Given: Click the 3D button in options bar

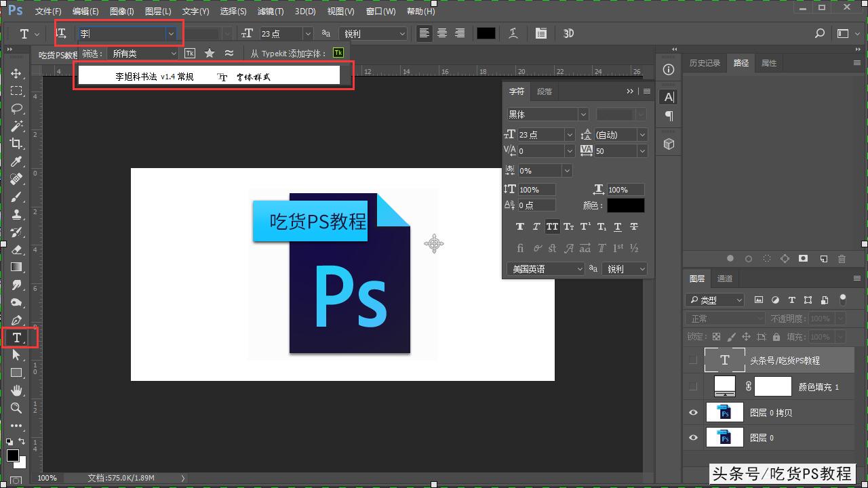Looking at the screenshot, I should pos(568,33).
